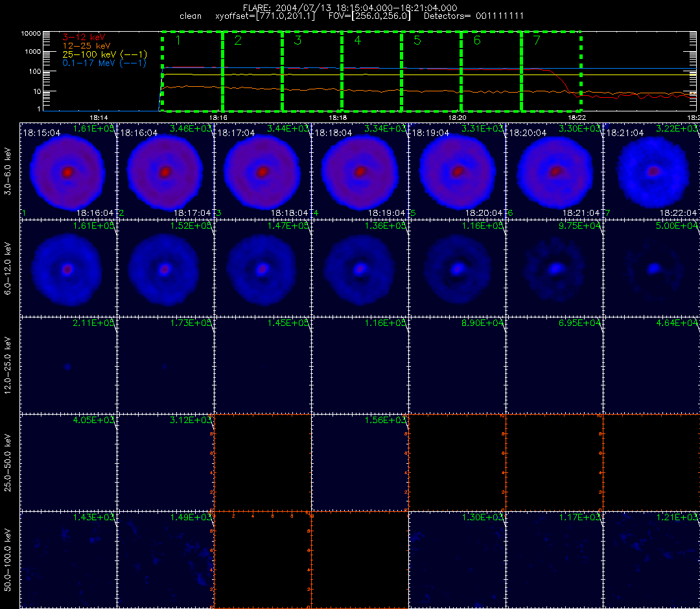700x609 pixels.
Task: Select the '8.90E+04' peak value label
Action: pos(483,323)
